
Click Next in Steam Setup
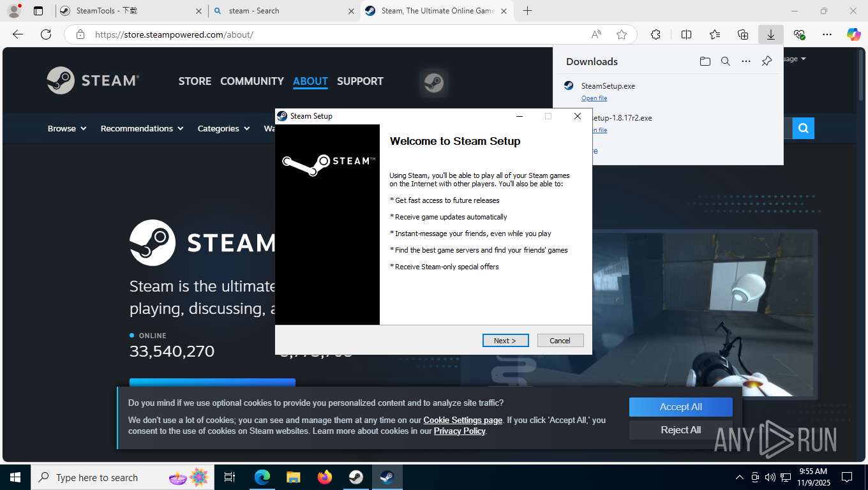point(505,340)
